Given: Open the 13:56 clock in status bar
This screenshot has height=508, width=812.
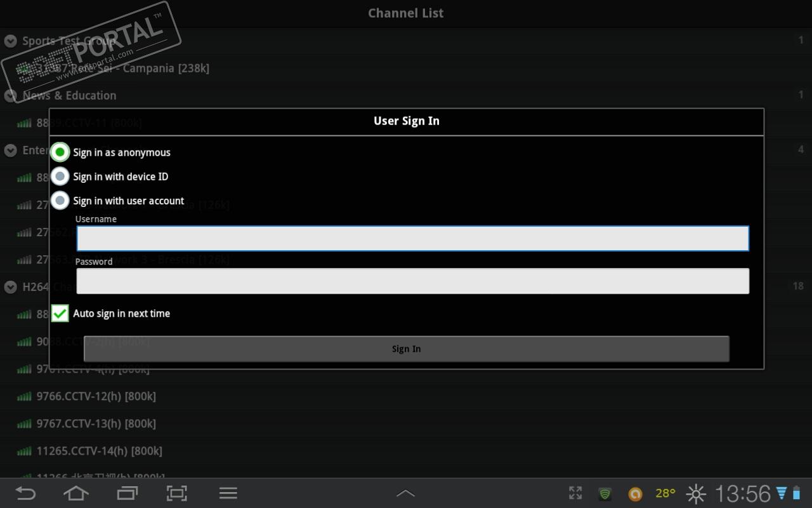Looking at the screenshot, I should click(743, 493).
